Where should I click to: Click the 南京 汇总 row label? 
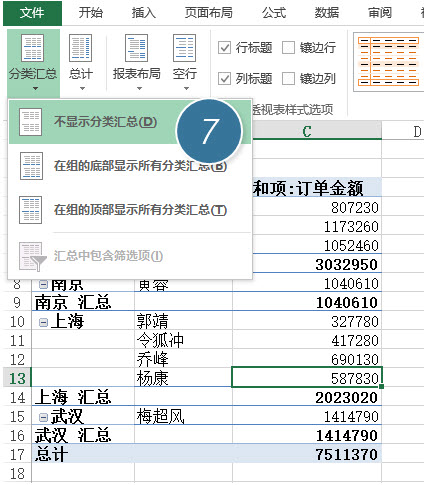[83, 303]
